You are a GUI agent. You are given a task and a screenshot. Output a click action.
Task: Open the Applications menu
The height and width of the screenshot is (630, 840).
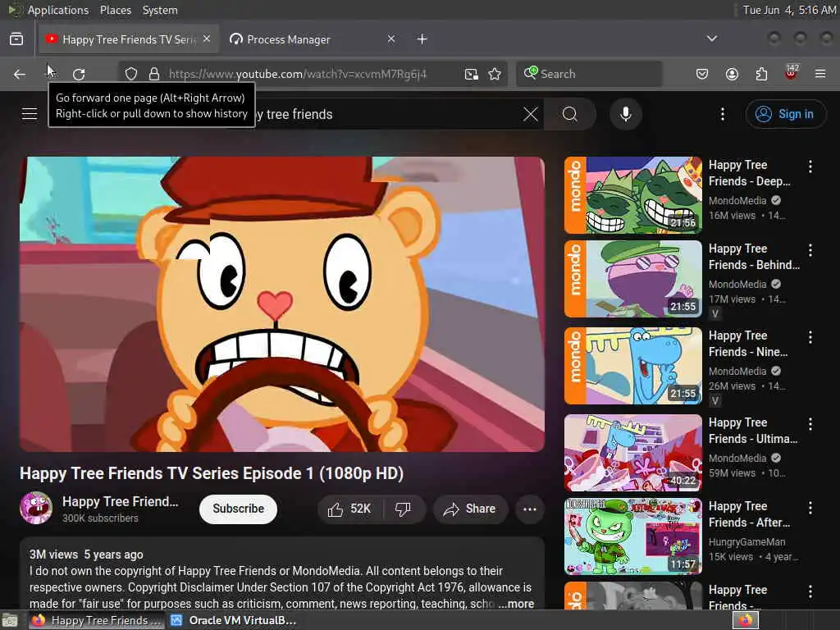coord(58,10)
